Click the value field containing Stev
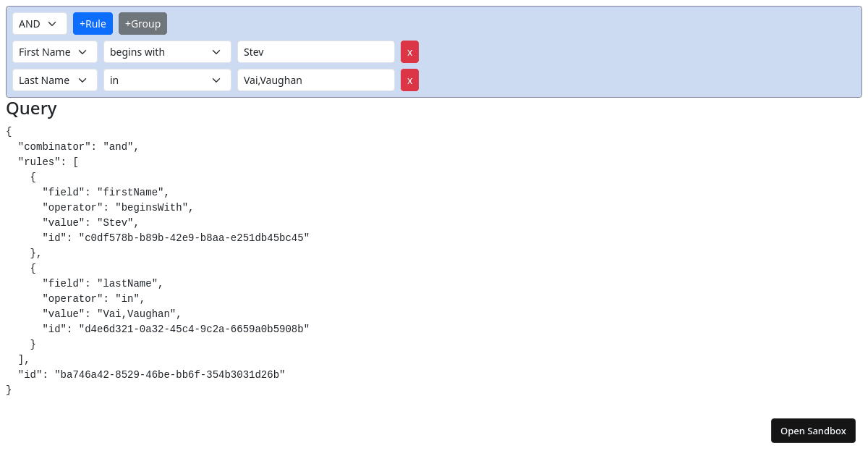 (x=315, y=51)
